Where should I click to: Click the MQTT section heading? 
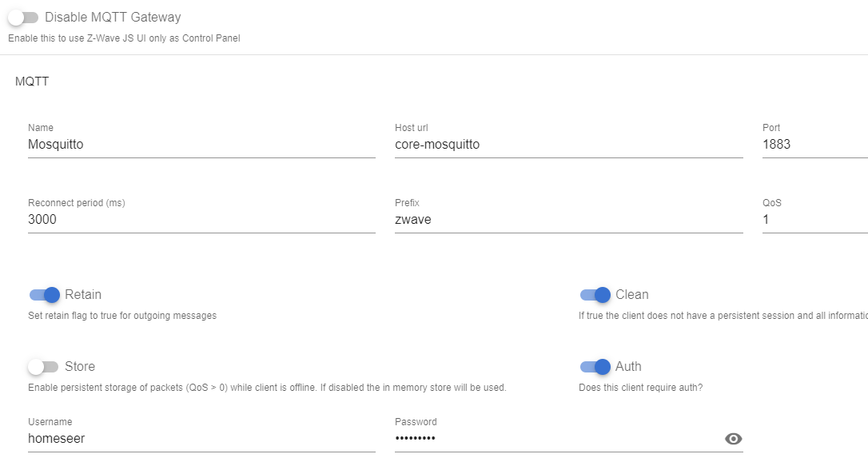tap(32, 82)
